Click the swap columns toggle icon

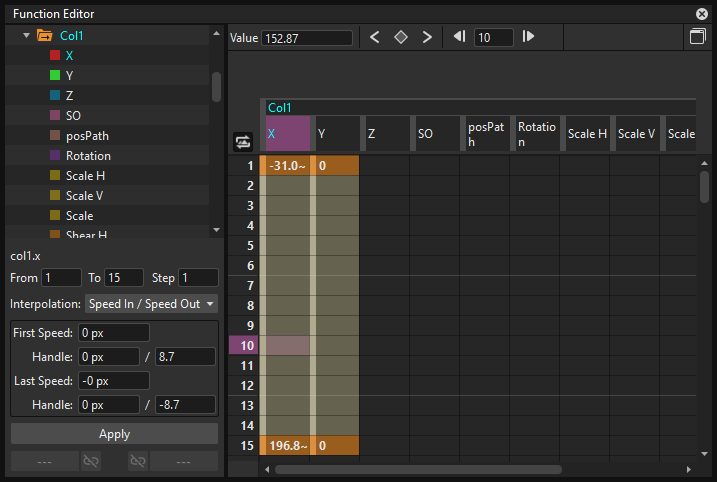243,142
